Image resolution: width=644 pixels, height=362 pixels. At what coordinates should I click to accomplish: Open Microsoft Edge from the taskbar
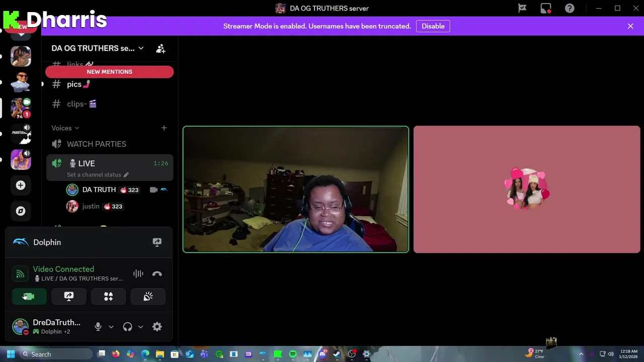145,354
